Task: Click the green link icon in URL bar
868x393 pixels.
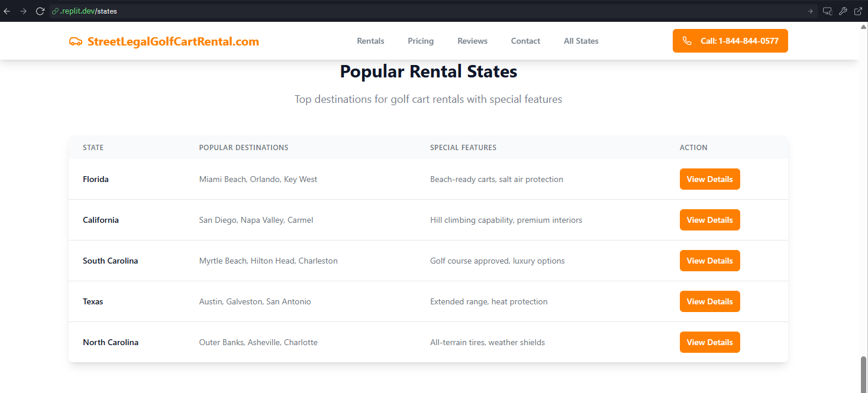Action: coord(56,11)
